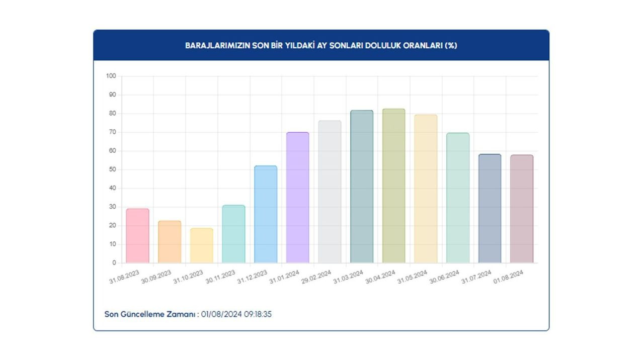Screen dimensions: 644x362
Task: Click the blue bar for 31.12.2023
Action: [x=266, y=214]
